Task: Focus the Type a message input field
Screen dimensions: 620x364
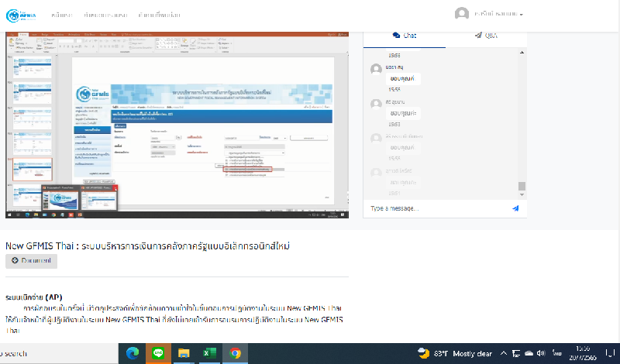Action: pyautogui.click(x=434, y=208)
